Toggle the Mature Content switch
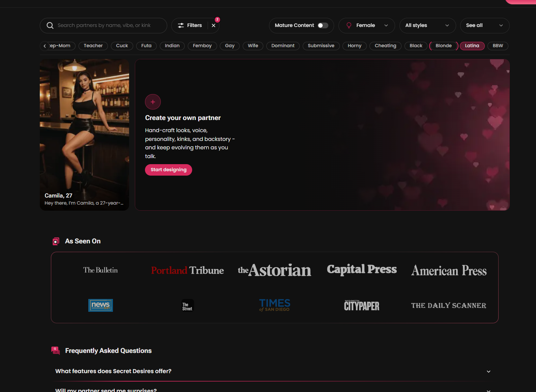536x392 pixels. 323,26
